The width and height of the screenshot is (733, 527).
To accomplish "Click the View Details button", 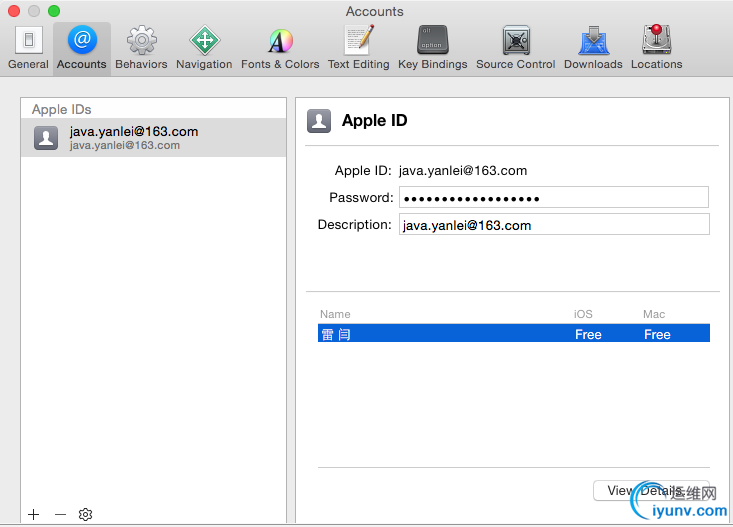I will pyautogui.click(x=651, y=491).
